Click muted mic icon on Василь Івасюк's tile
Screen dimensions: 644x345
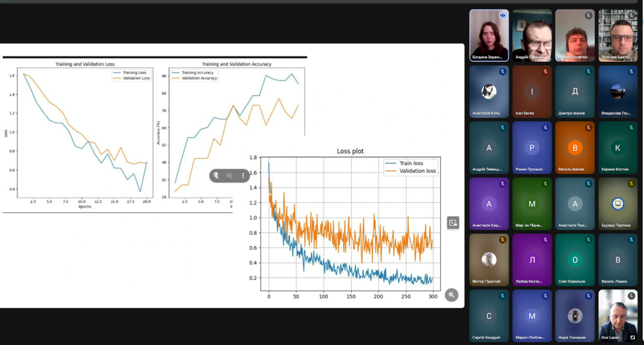(x=588, y=128)
